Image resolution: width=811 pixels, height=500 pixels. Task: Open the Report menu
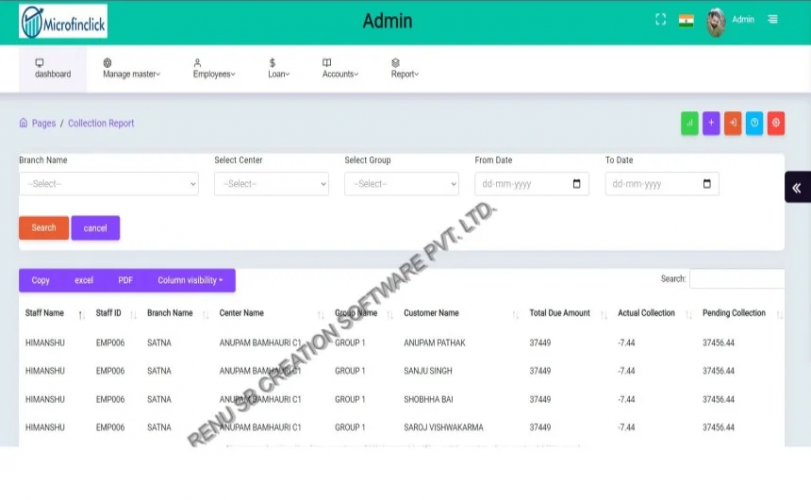(404, 69)
